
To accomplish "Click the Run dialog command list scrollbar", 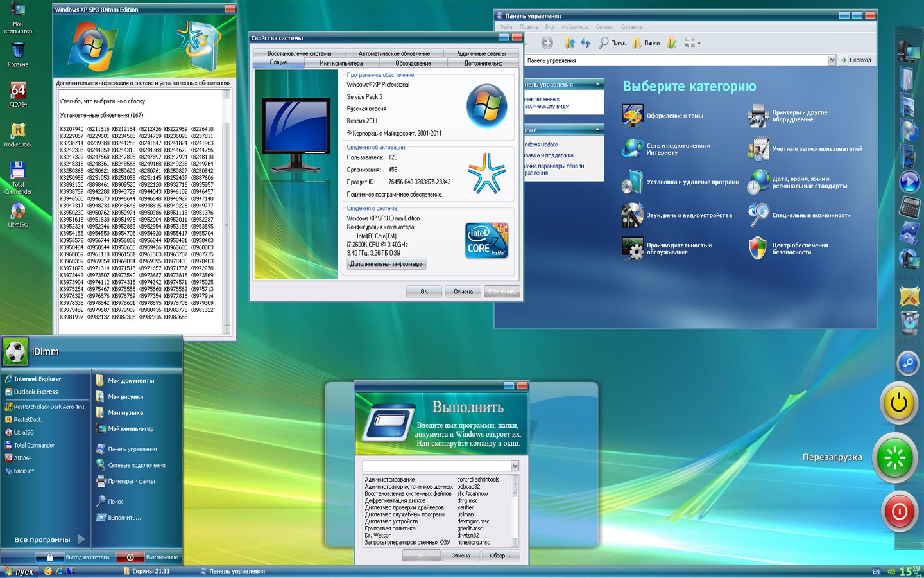I will point(514,511).
